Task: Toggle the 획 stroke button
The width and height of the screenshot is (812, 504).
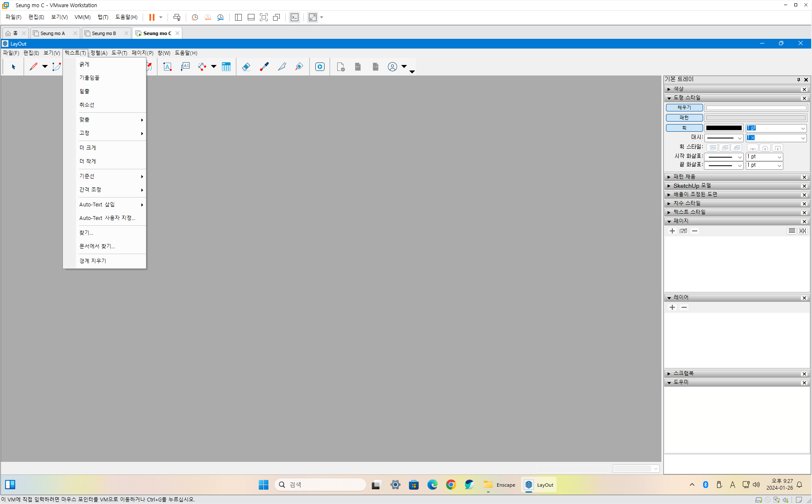Action: (x=684, y=128)
